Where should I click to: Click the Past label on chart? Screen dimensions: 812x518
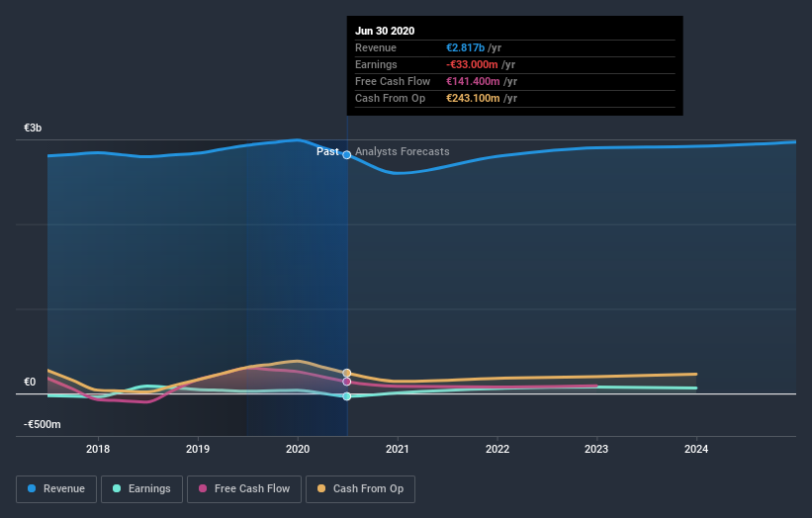tap(327, 151)
